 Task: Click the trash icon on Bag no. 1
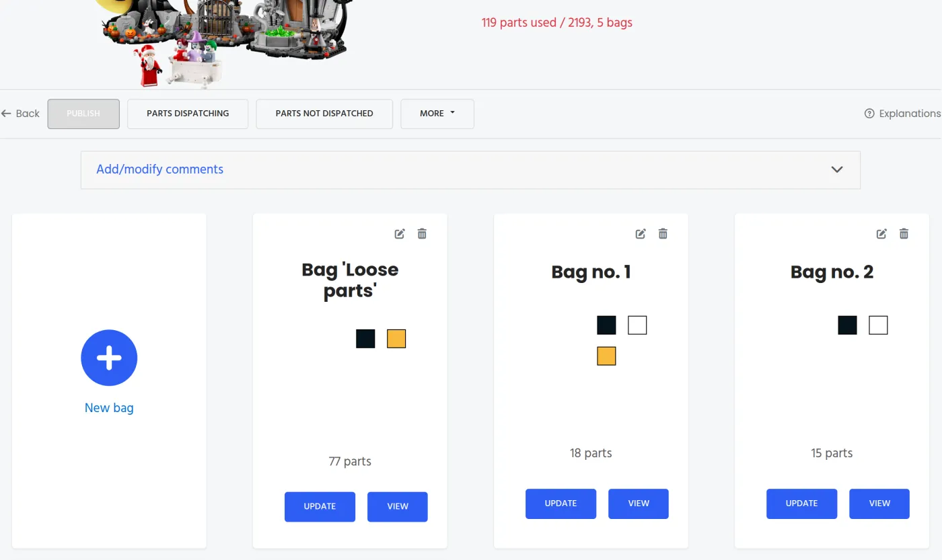(663, 234)
